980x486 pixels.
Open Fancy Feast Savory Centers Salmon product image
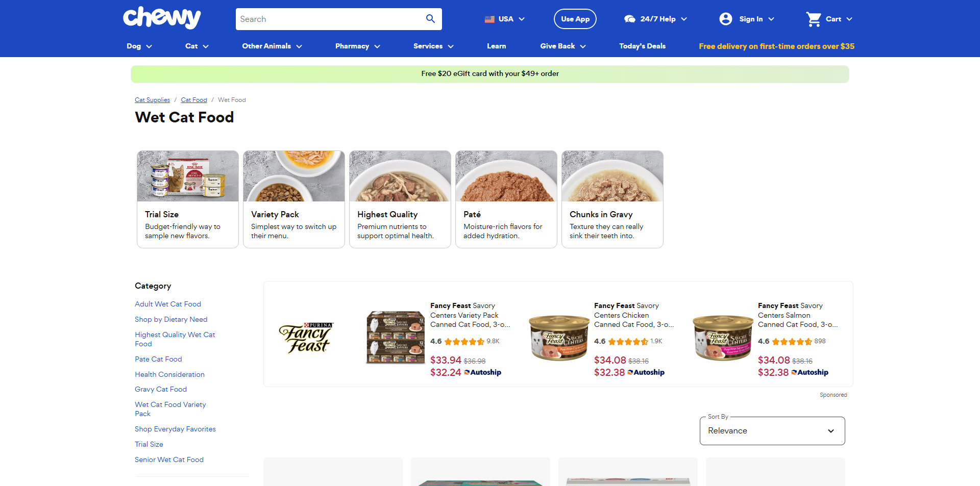[723, 338]
